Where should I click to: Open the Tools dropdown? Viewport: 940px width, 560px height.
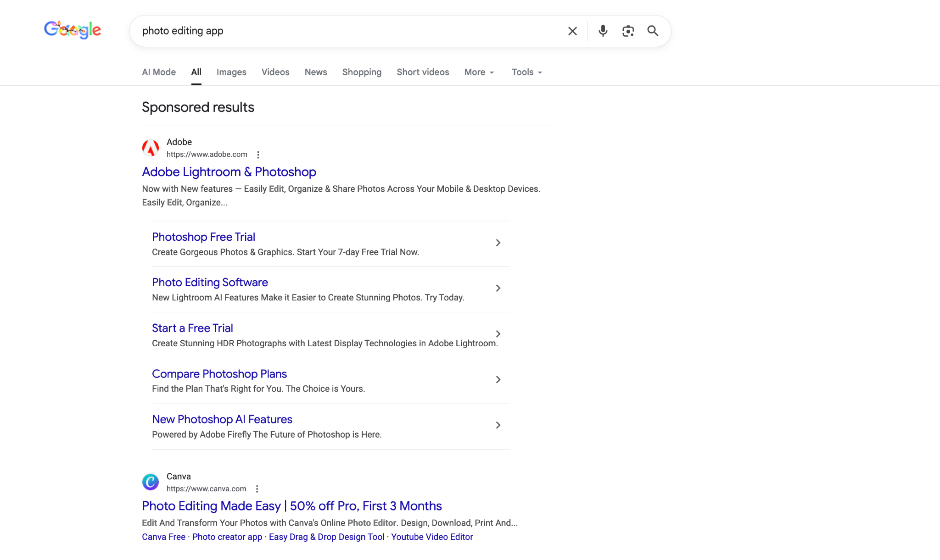[x=526, y=72]
